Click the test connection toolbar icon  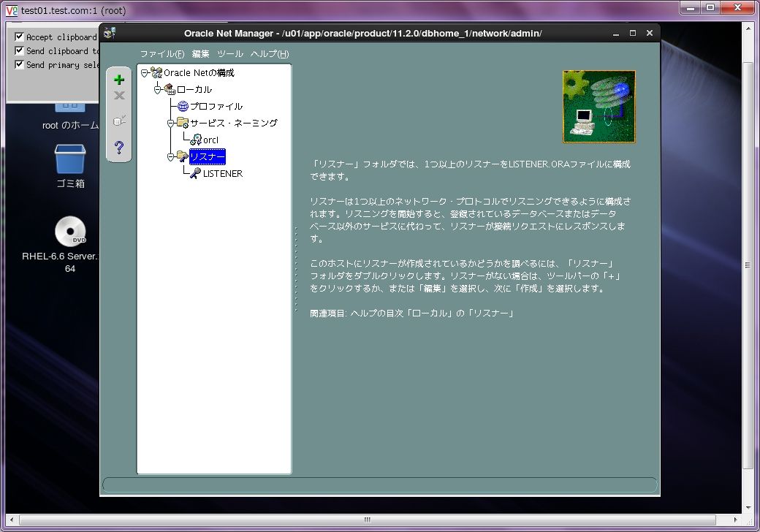tap(119, 120)
